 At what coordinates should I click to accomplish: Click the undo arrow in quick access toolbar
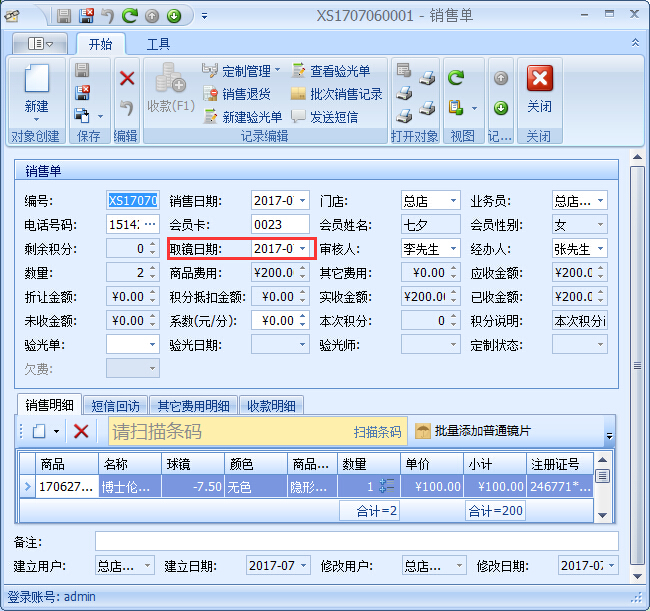[108, 16]
